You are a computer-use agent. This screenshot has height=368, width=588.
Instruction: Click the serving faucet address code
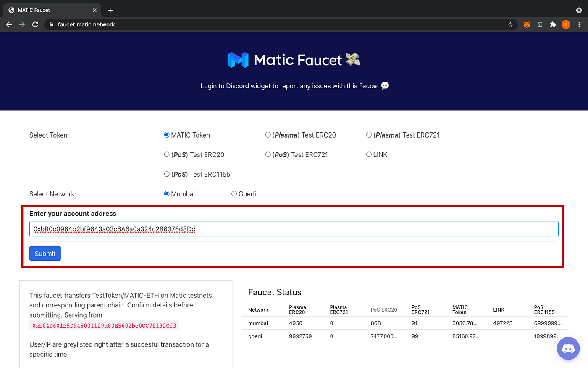[x=104, y=326]
